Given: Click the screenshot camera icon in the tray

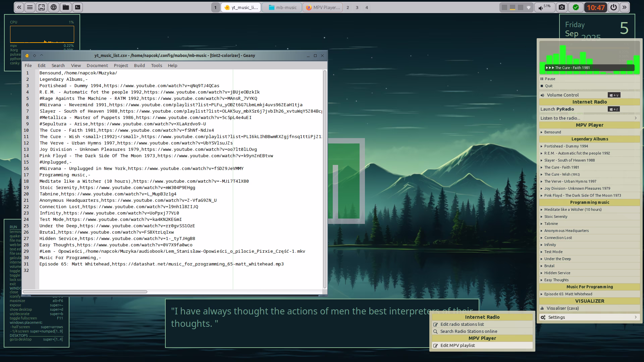Looking at the screenshot, I should [562, 7].
